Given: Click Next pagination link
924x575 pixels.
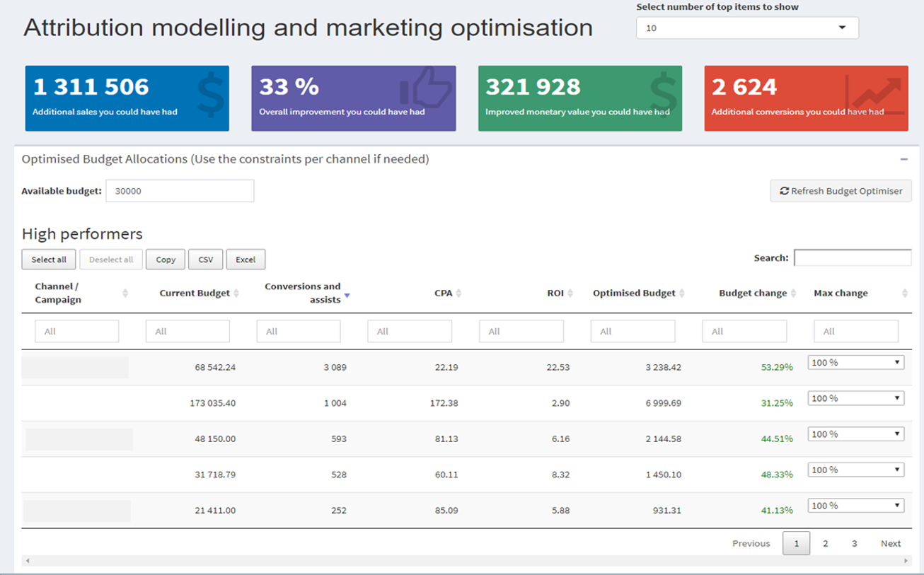Looking at the screenshot, I should pyautogui.click(x=891, y=543).
